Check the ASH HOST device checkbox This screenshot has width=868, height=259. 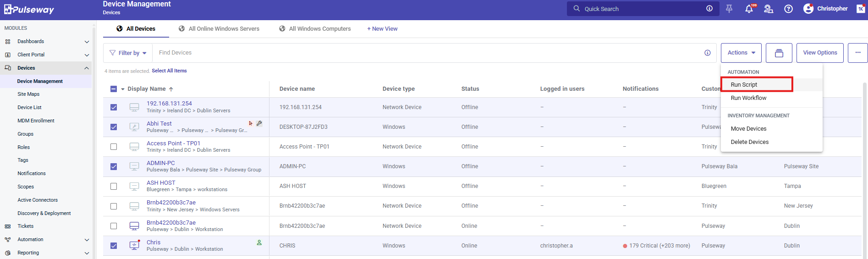tap(114, 186)
